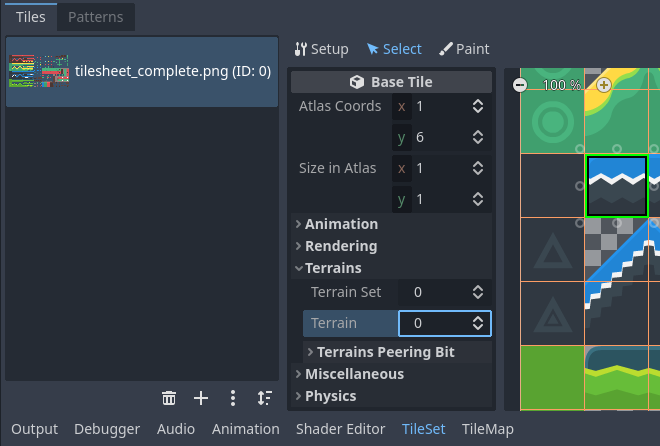Expand the Rendering section
Viewport: 660px width, 446px height.
click(341, 246)
